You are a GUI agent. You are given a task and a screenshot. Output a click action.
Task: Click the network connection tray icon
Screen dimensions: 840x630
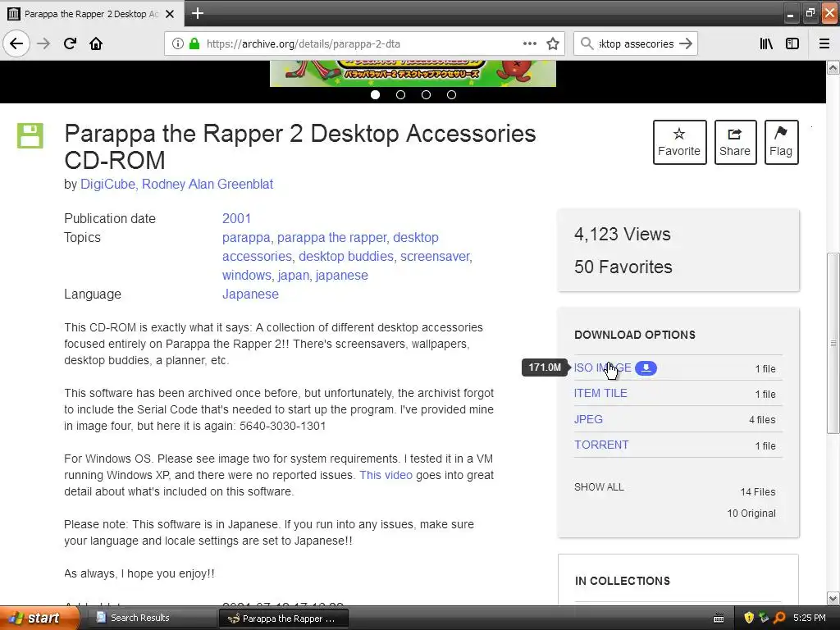coord(764,618)
